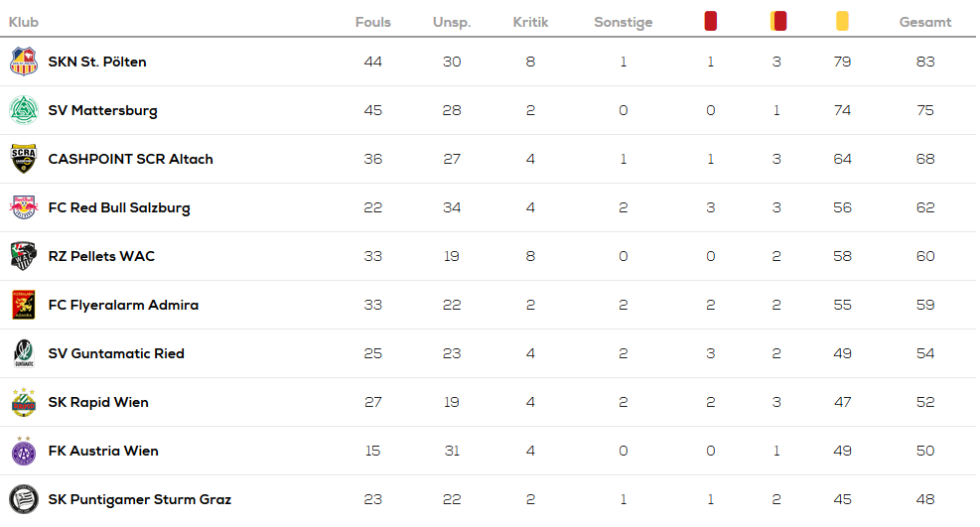Click the FC Flyeralarm Admira logo
The image size is (980, 527).
tap(24, 305)
